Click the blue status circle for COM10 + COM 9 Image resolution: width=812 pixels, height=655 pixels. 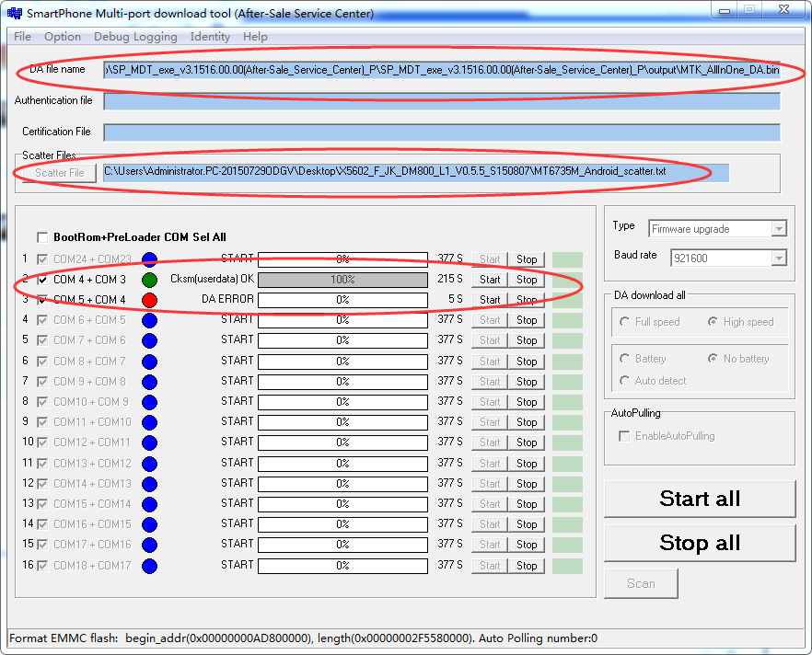149,402
